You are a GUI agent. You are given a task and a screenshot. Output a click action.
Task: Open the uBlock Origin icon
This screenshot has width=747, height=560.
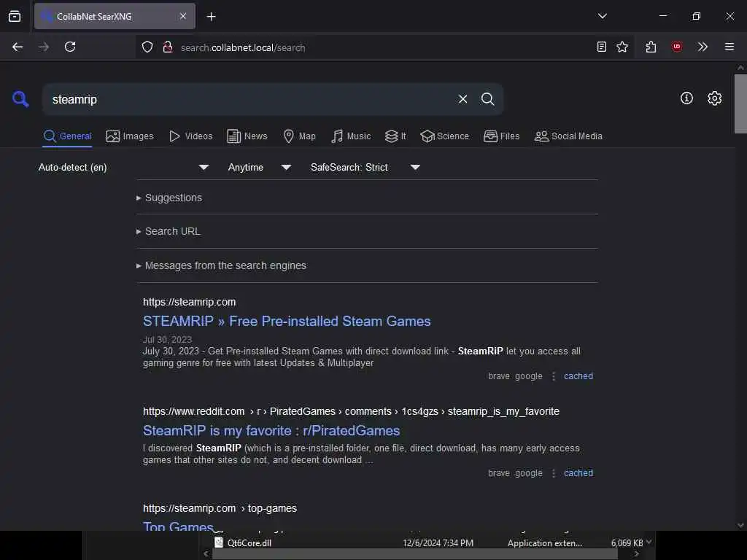pyautogui.click(x=676, y=47)
